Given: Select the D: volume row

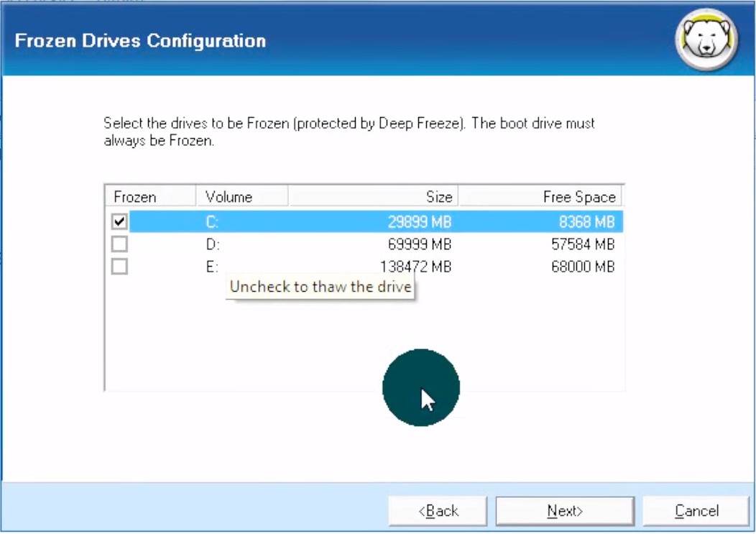Looking at the screenshot, I should (212, 244).
